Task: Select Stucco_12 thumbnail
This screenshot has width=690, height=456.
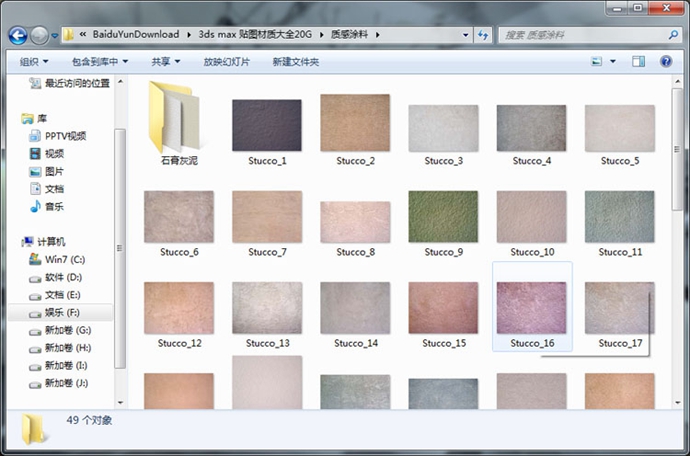Action: click(x=179, y=308)
